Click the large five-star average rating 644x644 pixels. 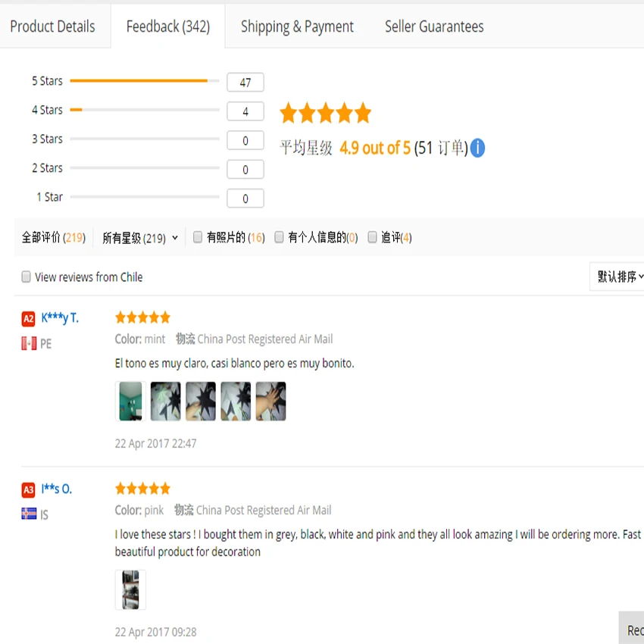tap(325, 113)
